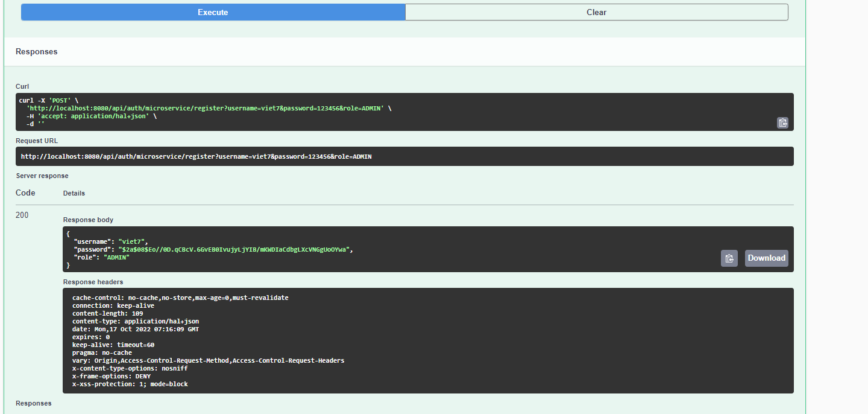Select the content-type response header line
Viewport: 868px width, 414px height.
coord(136,321)
